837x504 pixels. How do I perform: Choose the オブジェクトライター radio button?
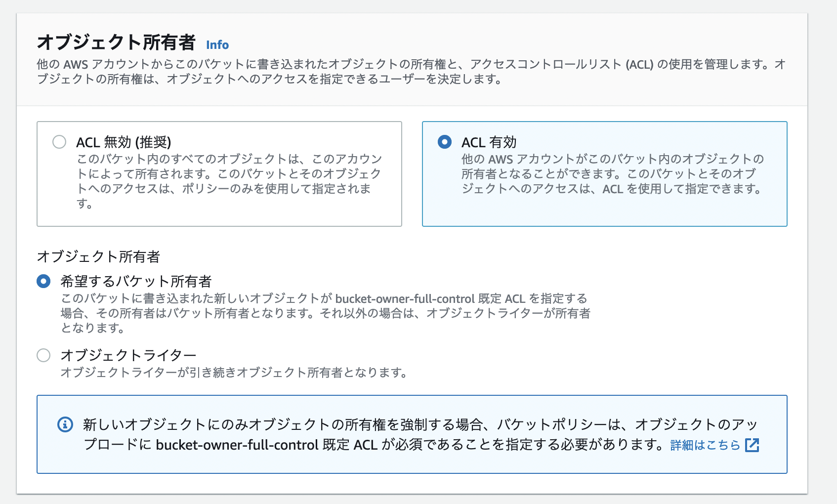click(43, 355)
